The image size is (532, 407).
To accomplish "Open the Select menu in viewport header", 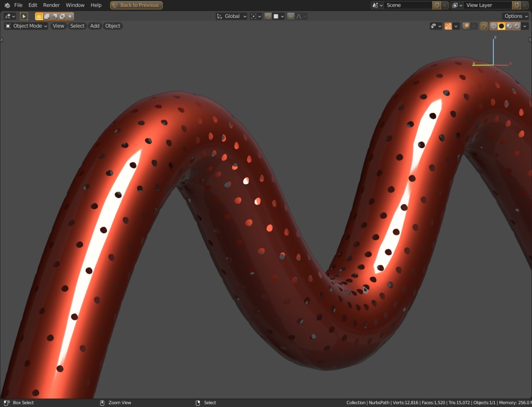I will (77, 26).
